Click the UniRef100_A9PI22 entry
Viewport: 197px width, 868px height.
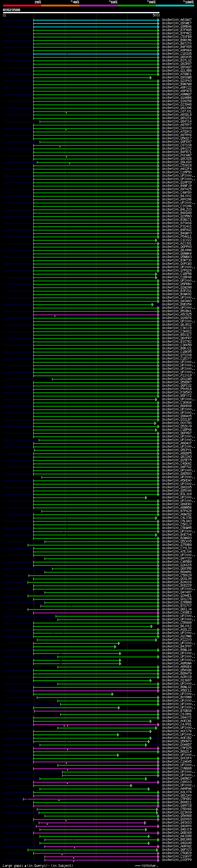(176, 88)
